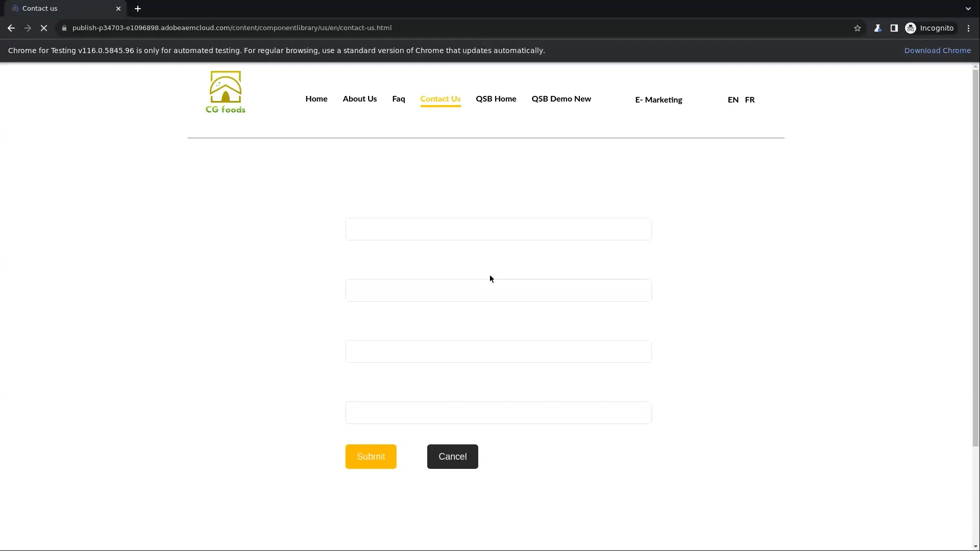Expand the tab search chevron
The height and width of the screenshot is (551, 980).
coord(968,9)
